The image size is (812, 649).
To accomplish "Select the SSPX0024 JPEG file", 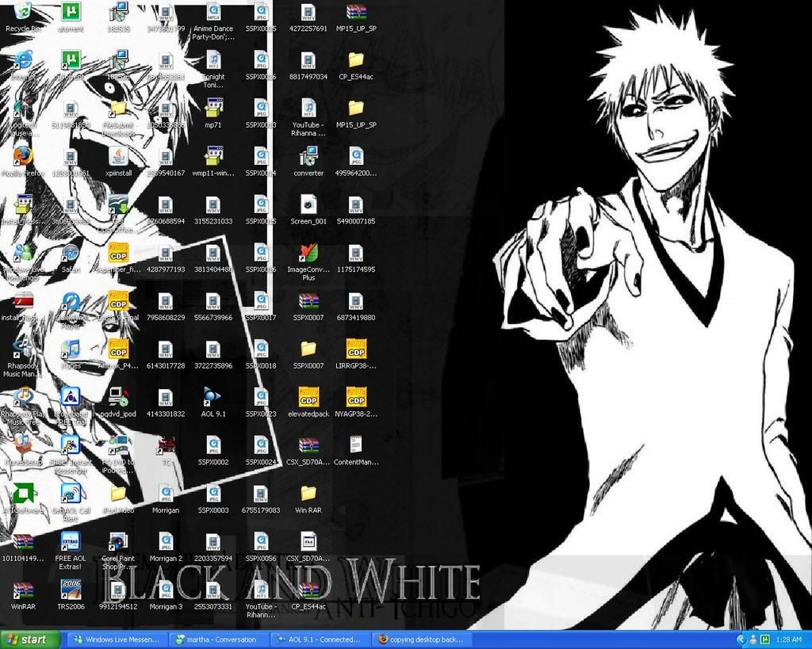I will pos(261,450).
